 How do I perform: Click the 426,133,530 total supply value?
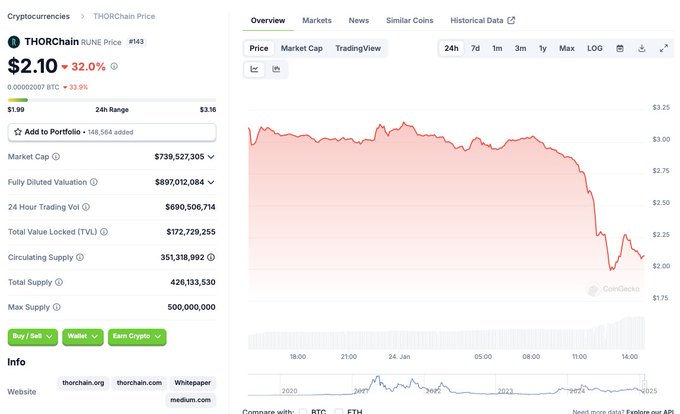193,282
